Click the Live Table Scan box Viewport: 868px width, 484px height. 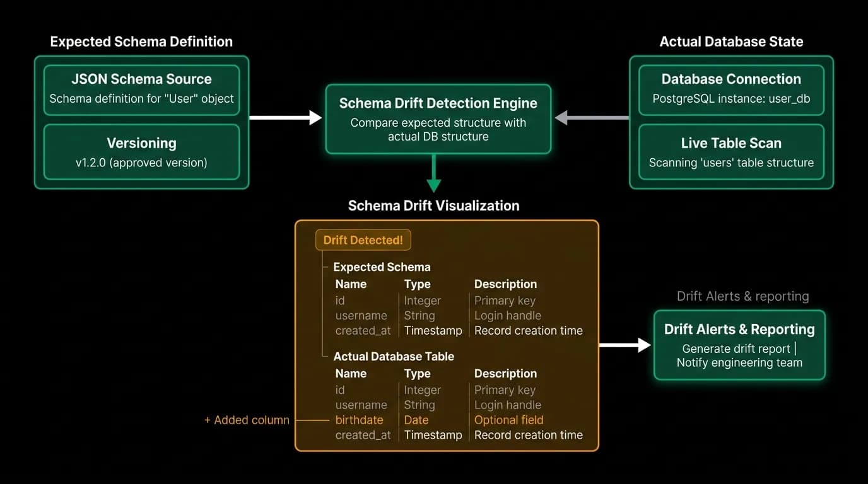tap(731, 152)
